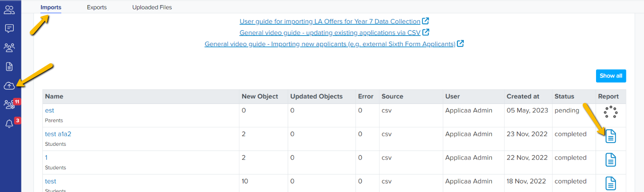Open the notifications bell icon
Screen dimensions: 644x192
click(9, 124)
